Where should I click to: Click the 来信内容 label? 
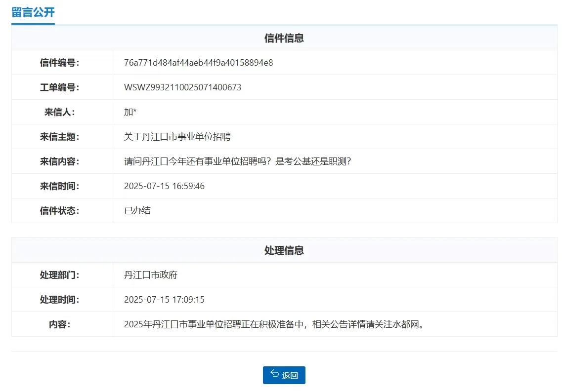point(59,161)
